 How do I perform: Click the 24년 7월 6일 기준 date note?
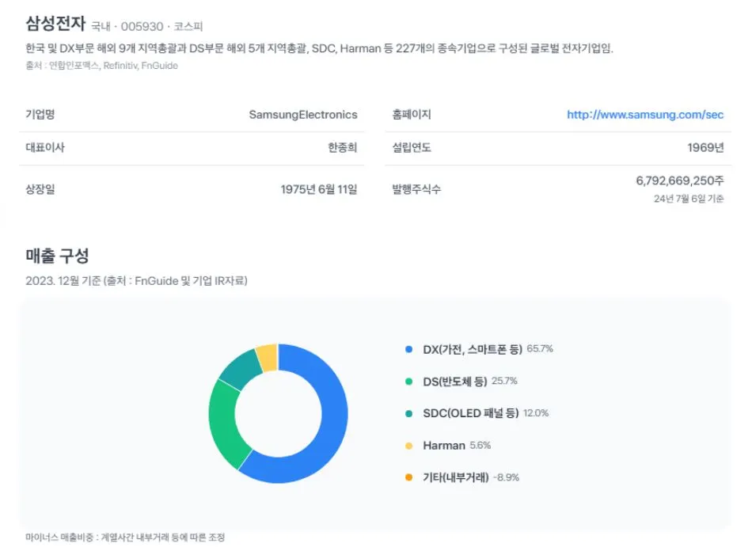coord(689,199)
